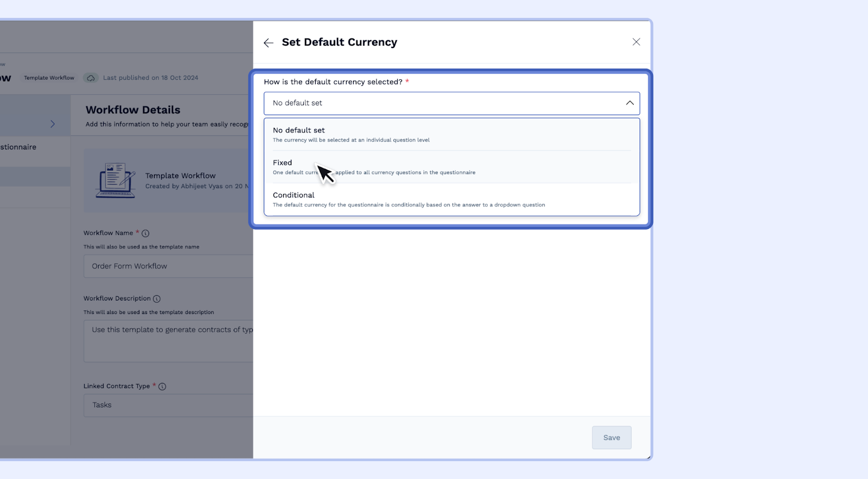Click the Workflow Description text area
Screen dimensions: 868x479
click(168, 341)
